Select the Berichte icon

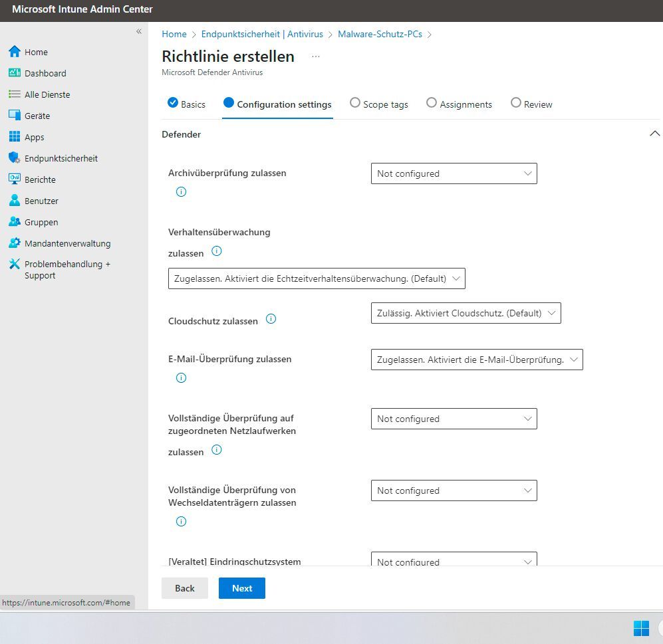tap(15, 179)
